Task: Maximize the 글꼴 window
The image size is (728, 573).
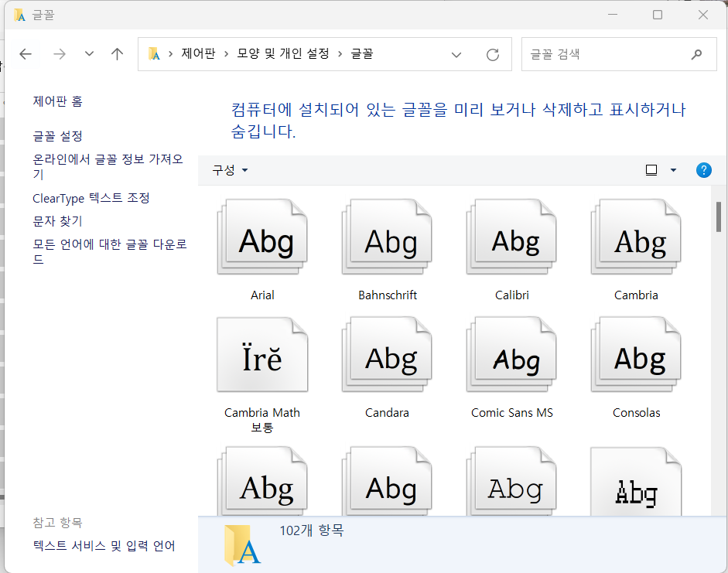Action: [658, 15]
